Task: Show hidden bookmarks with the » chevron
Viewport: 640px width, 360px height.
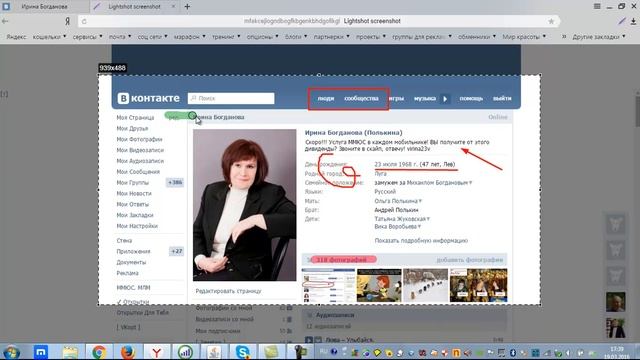Action: click(564, 36)
